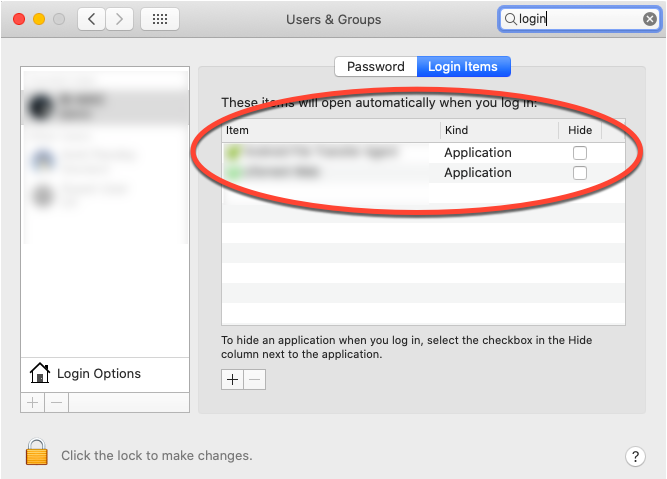The width and height of the screenshot is (667, 479).
Task: Click the lock icon to make changes
Action: 37,454
